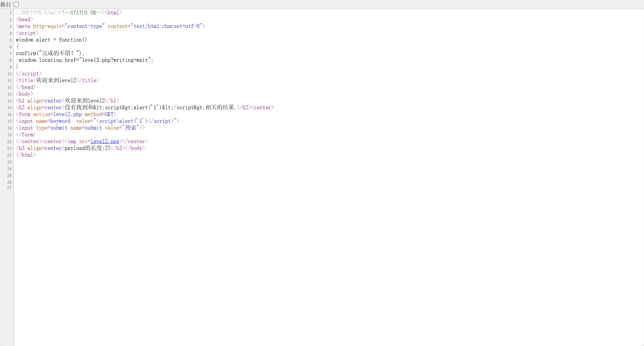The width and height of the screenshot is (644, 346).
Task: Click line number 15 in gutter
Action: (9, 108)
